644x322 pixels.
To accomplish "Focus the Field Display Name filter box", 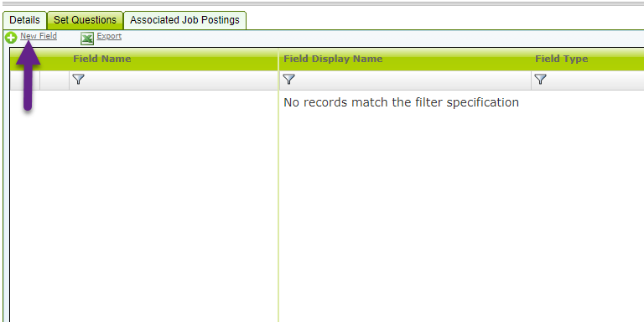I will 413,80.
